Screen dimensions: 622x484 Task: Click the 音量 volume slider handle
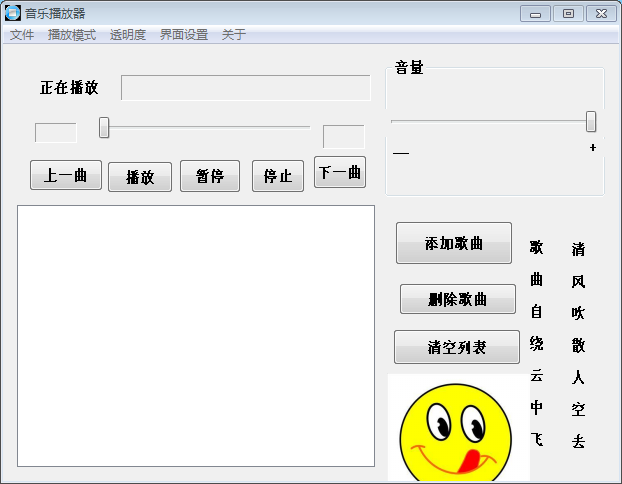[x=591, y=121]
